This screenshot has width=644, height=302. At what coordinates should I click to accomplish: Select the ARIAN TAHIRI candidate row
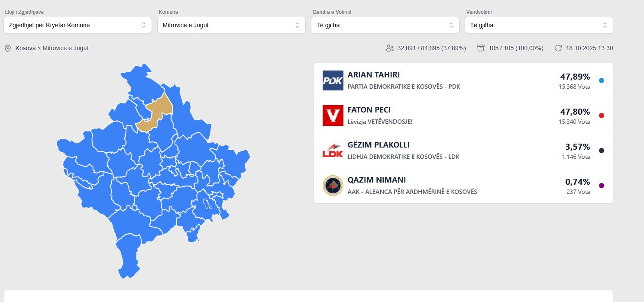tap(463, 80)
